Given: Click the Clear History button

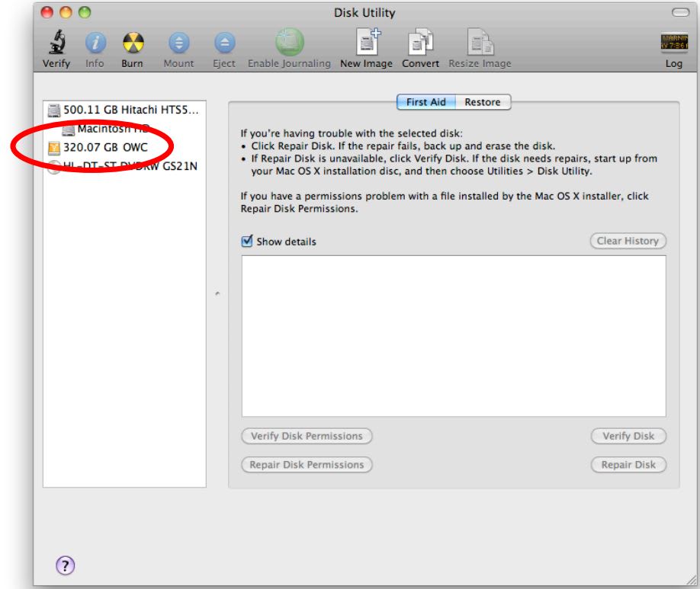Looking at the screenshot, I should coord(627,238).
